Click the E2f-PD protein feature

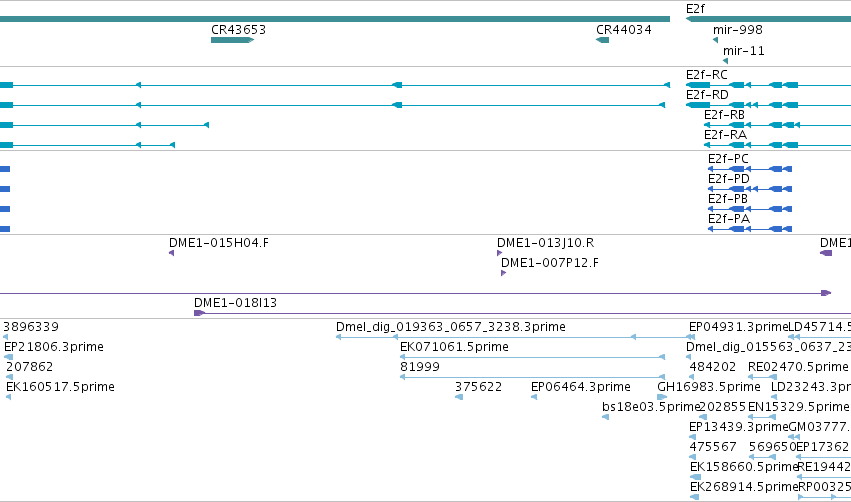tap(750, 189)
